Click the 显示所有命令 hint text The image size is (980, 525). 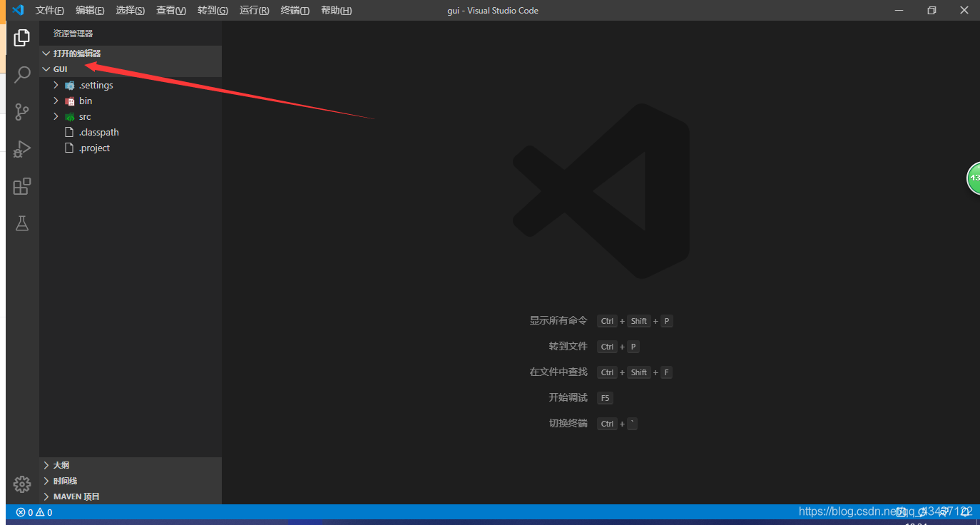click(558, 321)
